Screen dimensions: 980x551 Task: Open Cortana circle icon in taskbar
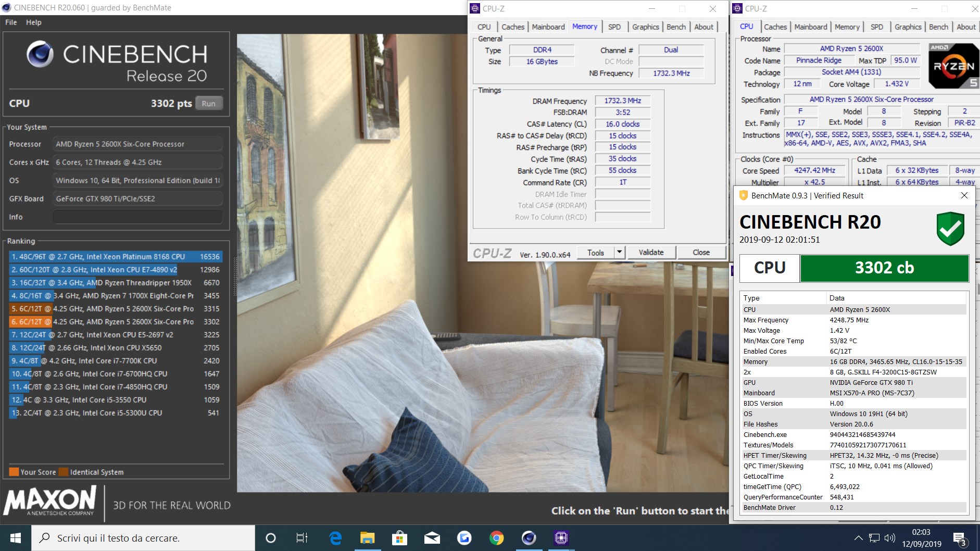click(x=270, y=538)
